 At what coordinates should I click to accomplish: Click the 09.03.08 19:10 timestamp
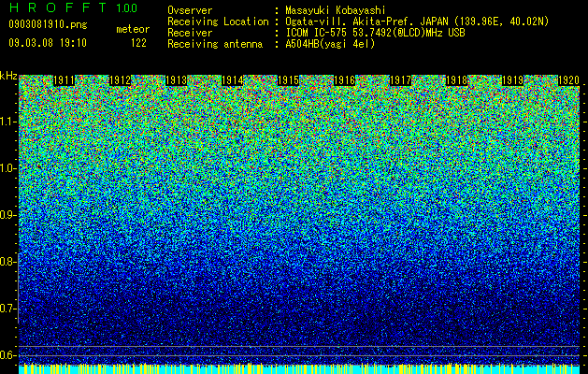[48, 43]
